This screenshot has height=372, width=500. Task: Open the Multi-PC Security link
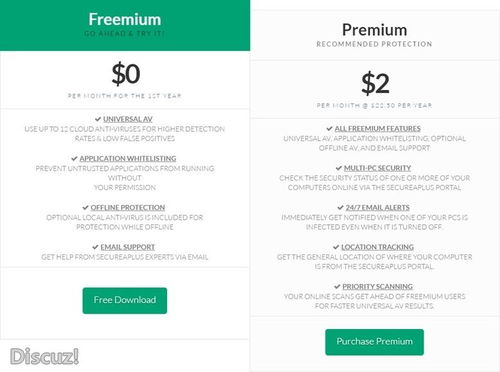tap(377, 168)
